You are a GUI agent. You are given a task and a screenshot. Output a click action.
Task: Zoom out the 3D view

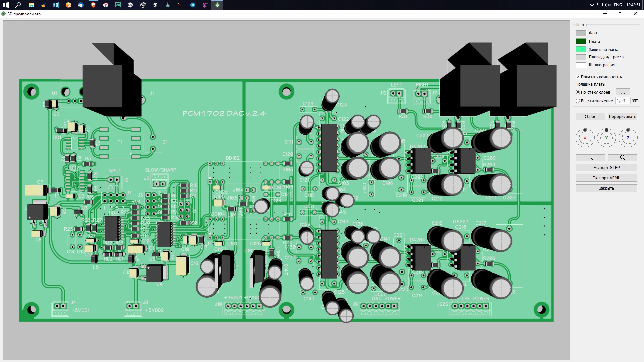click(x=623, y=158)
